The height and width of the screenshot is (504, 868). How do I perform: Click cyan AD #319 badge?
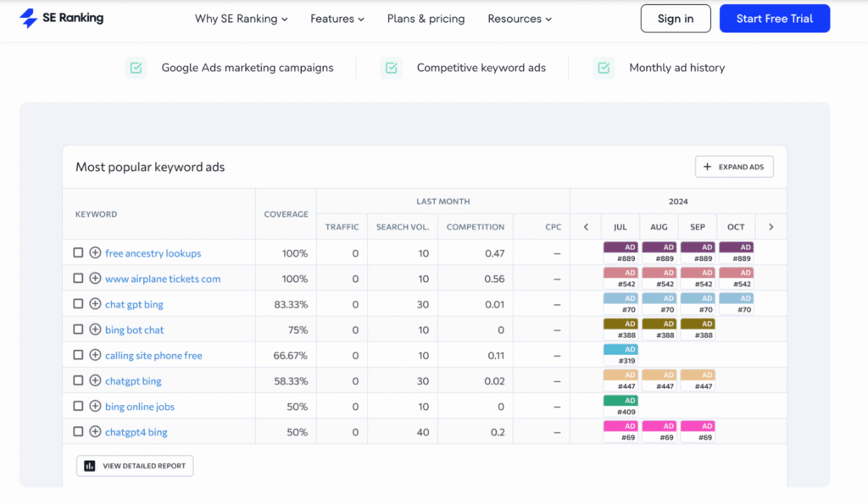[x=620, y=355]
